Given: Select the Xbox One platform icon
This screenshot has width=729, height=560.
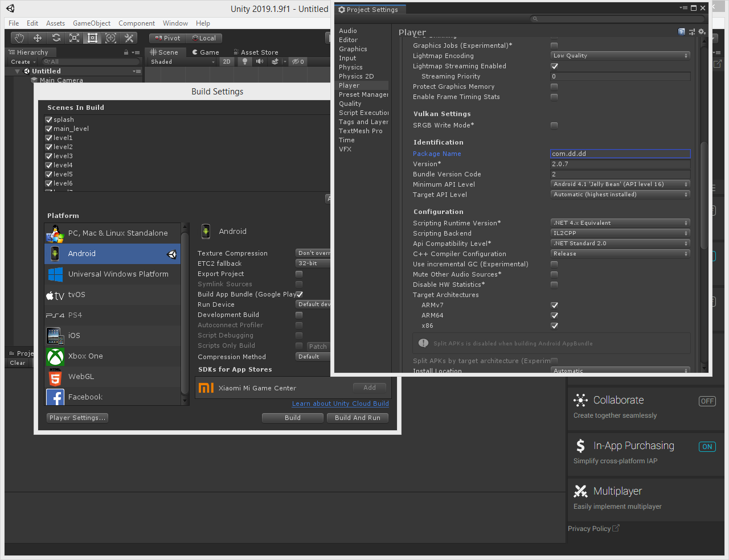Looking at the screenshot, I should [55, 356].
